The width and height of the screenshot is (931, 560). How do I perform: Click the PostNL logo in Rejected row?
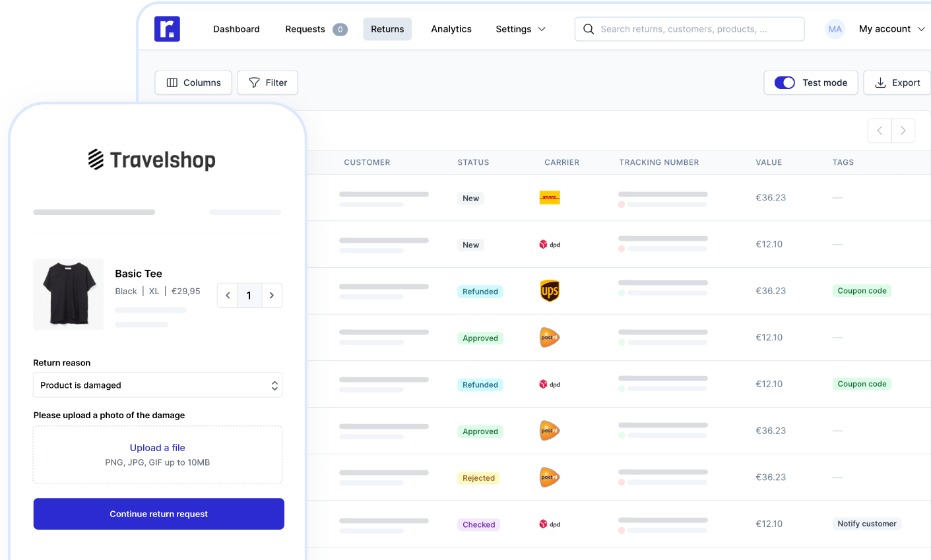point(550,477)
